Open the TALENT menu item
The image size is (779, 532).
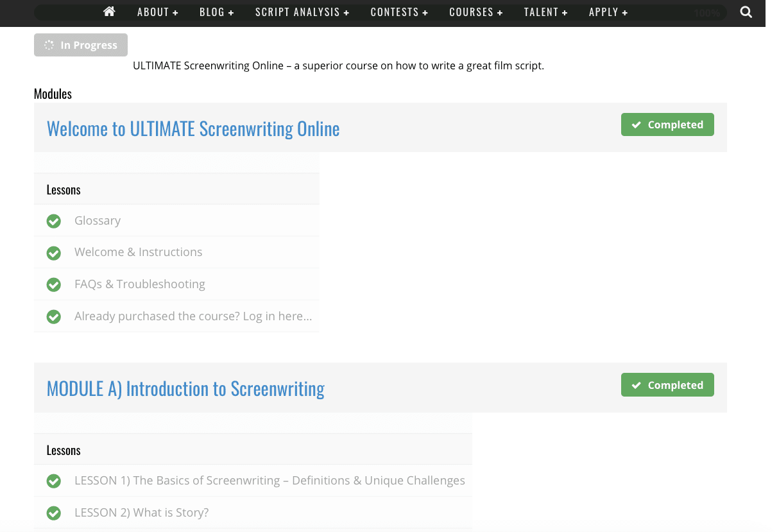(x=545, y=12)
